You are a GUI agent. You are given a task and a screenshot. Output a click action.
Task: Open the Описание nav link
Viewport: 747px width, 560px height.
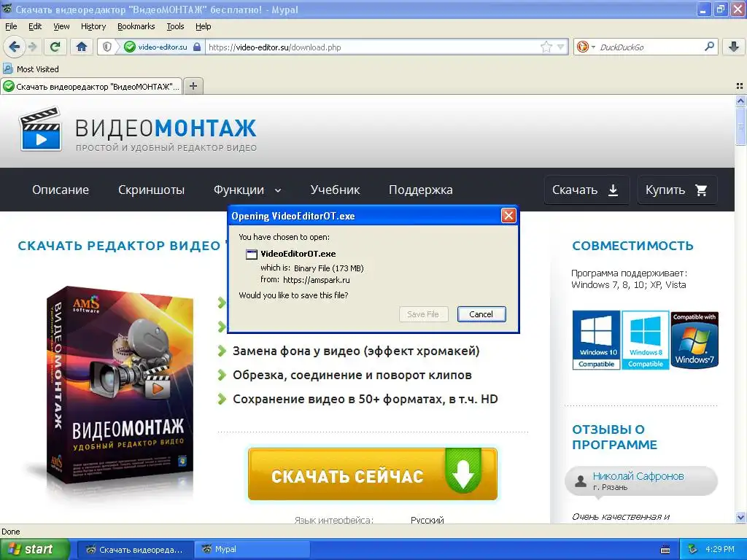[x=61, y=190]
